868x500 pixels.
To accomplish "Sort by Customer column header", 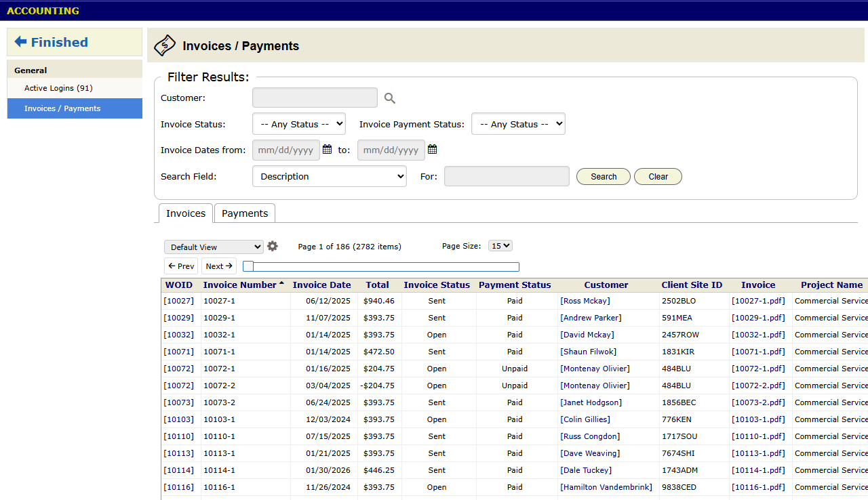I will click(x=606, y=285).
